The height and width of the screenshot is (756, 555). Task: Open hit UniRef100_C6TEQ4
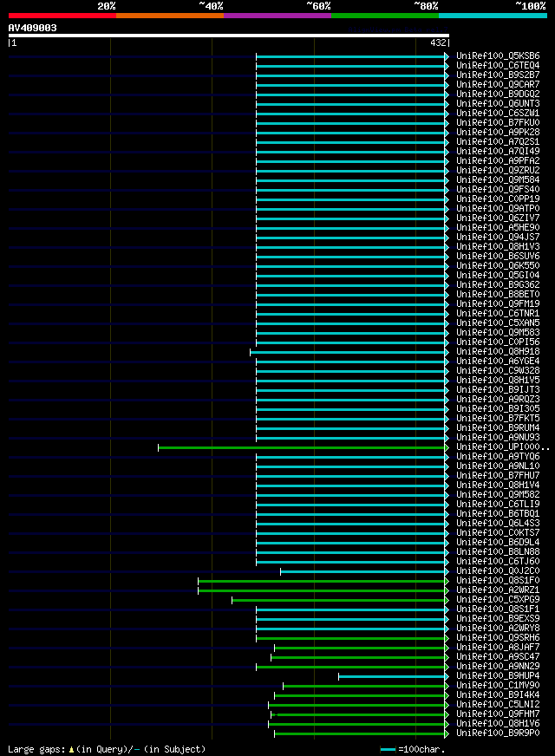(x=498, y=66)
